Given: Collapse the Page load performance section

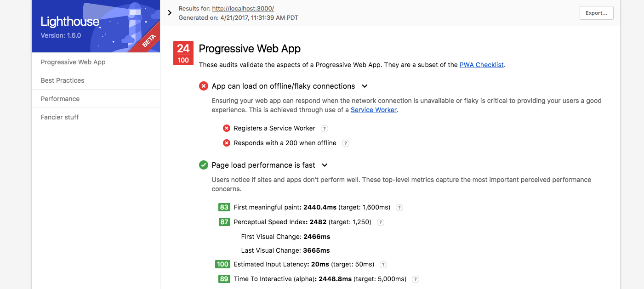Looking at the screenshot, I should [325, 165].
